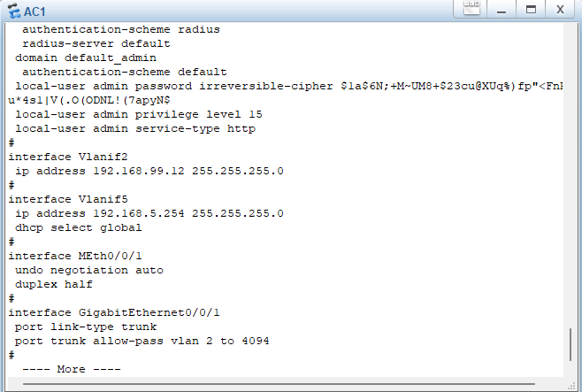Click the 'duplex half' line
582x392 pixels.
coord(53,284)
